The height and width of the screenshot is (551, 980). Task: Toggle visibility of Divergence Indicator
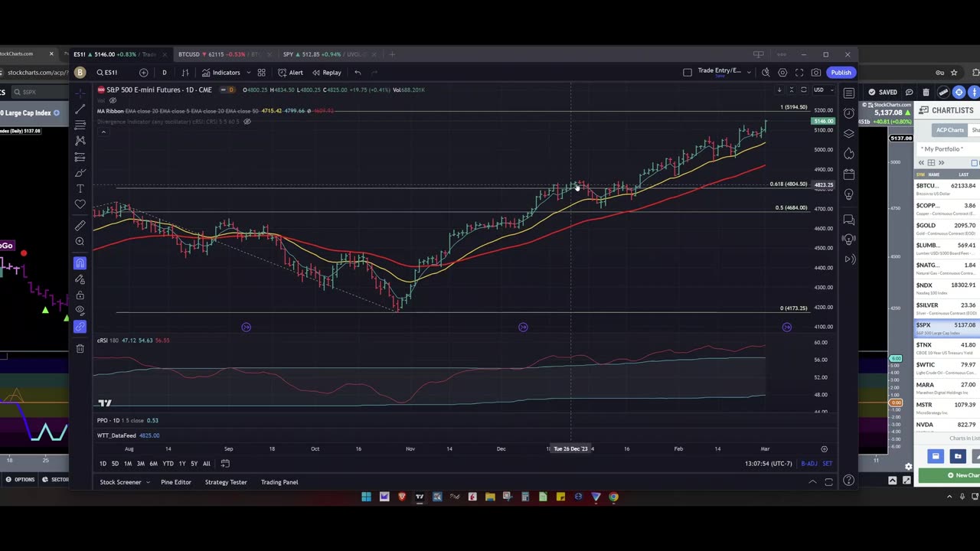[247, 122]
